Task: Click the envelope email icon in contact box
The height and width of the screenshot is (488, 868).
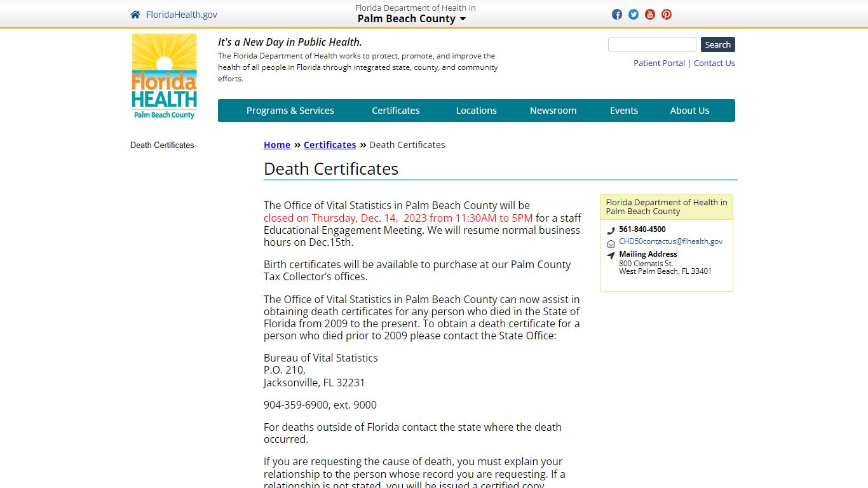Action: click(611, 243)
